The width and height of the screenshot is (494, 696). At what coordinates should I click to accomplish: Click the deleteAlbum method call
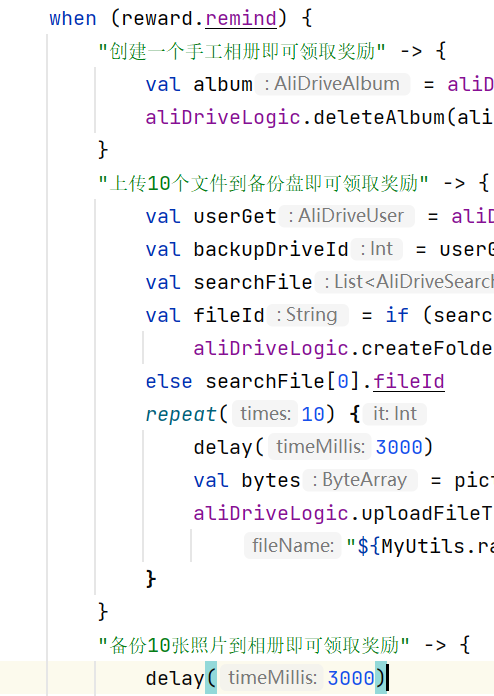[x=379, y=118]
